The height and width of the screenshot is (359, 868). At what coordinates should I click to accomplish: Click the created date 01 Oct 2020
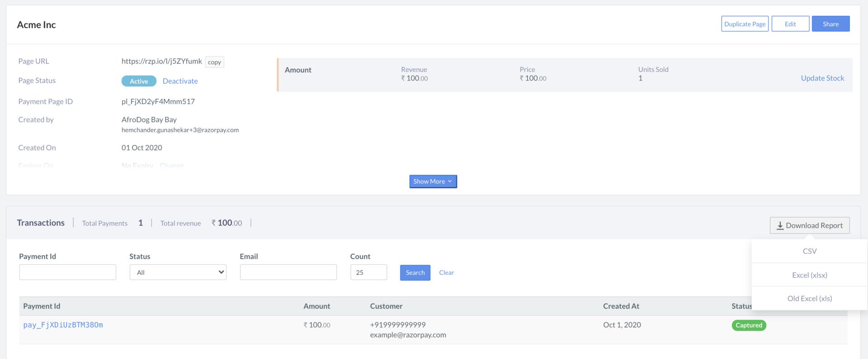(x=142, y=148)
